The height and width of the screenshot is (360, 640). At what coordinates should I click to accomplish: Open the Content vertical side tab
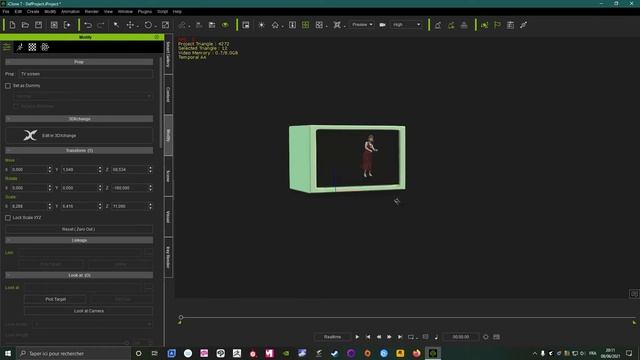(168, 94)
